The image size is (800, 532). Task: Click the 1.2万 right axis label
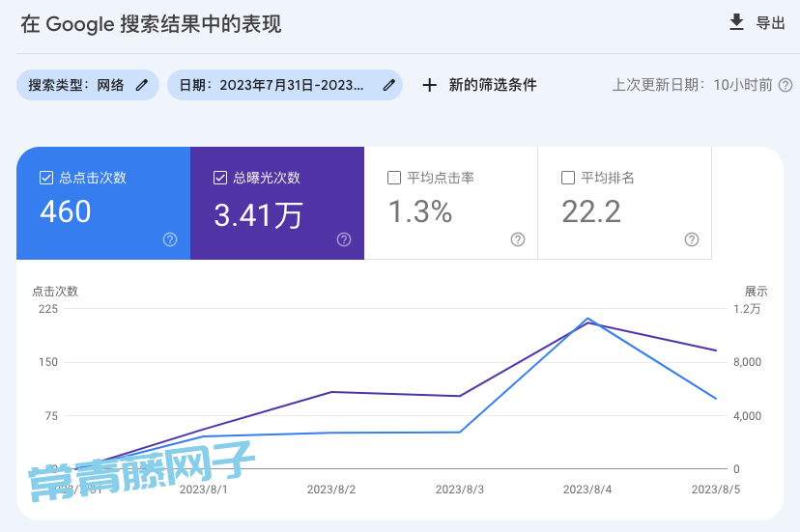(x=747, y=309)
